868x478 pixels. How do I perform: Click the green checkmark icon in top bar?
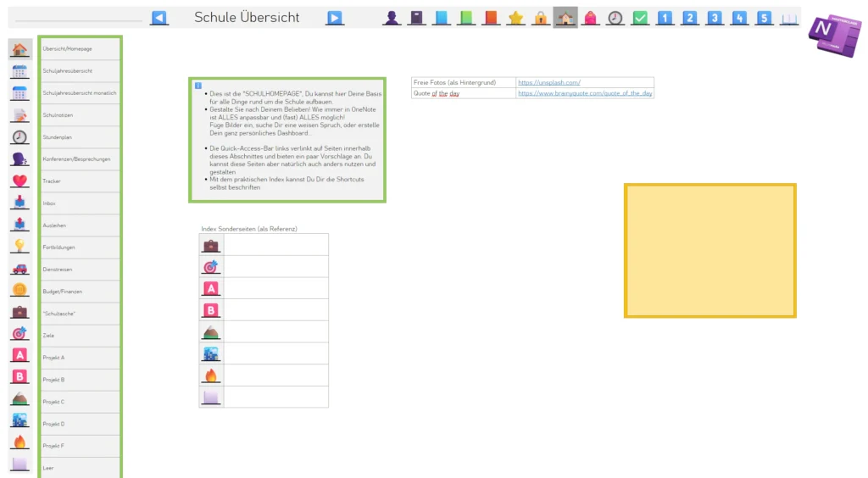point(640,18)
